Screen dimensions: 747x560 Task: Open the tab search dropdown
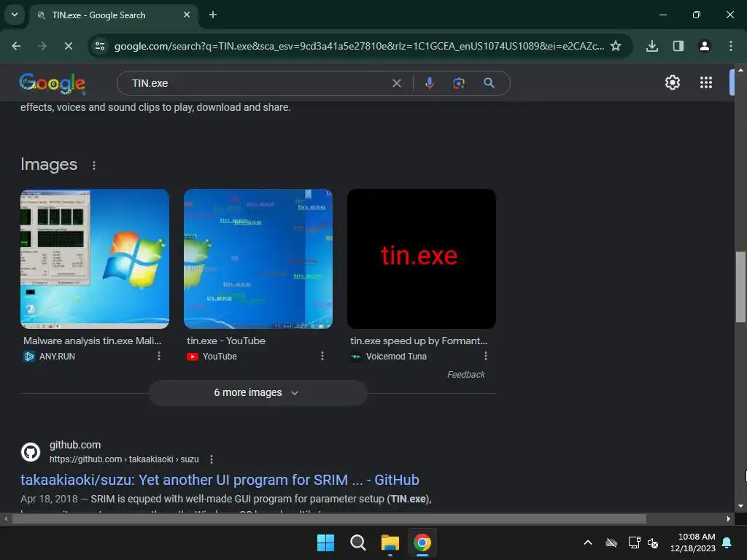pos(15,15)
